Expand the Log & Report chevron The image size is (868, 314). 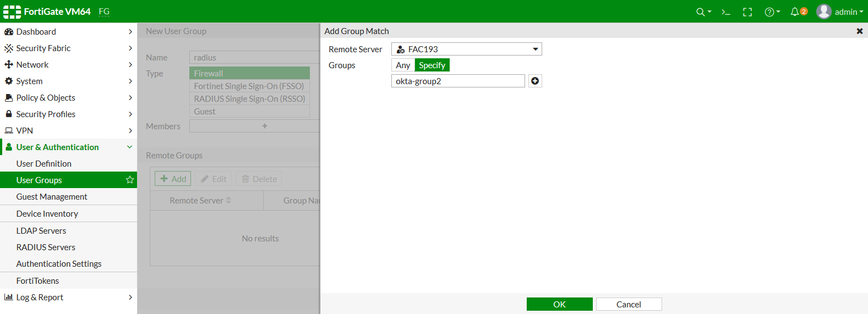click(x=130, y=298)
